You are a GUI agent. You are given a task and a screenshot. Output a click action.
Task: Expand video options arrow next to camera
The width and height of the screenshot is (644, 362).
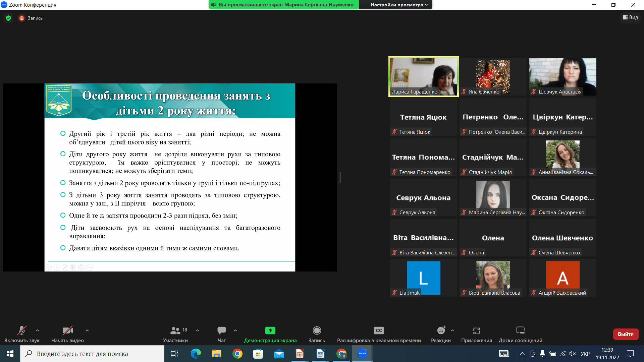87,330
